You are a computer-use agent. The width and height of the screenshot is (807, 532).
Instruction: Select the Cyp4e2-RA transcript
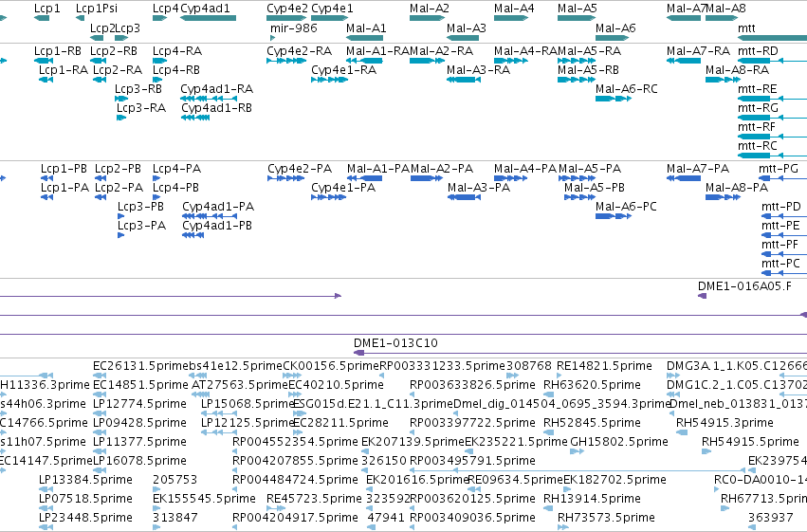286,61
